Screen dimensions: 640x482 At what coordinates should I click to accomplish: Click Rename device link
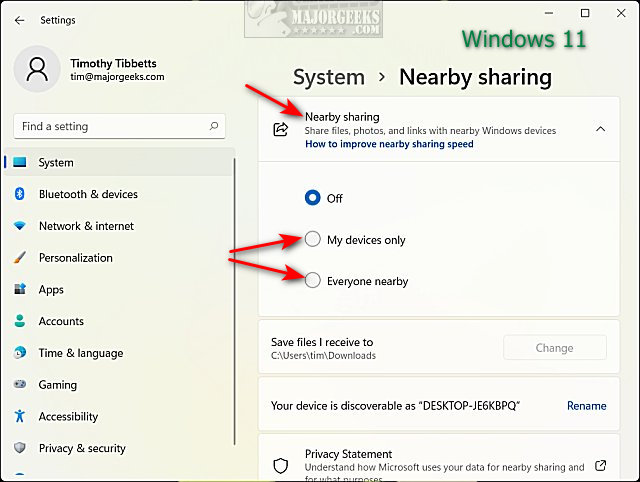pos(587,406)
